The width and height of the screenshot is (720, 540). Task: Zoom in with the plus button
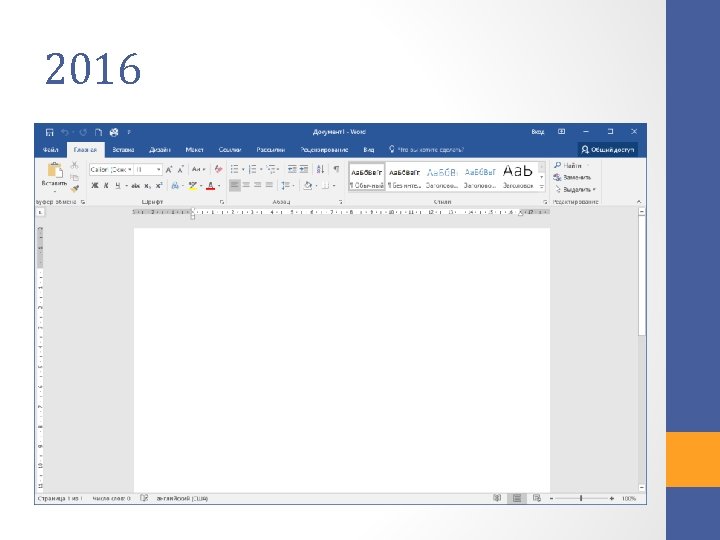(x=612, y=499)
